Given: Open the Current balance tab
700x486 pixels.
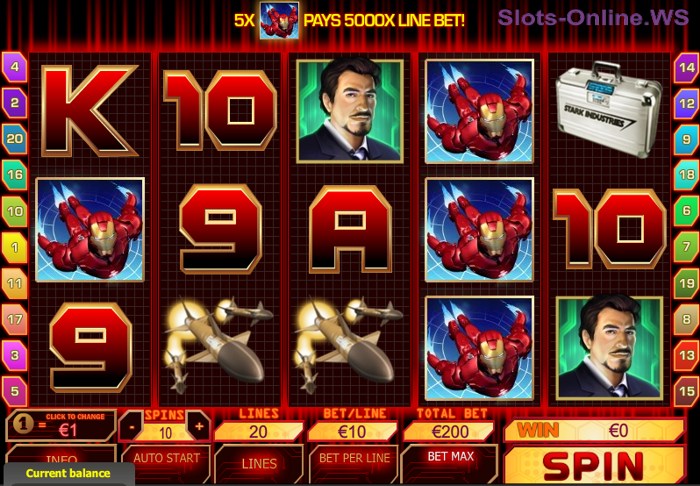Looking at the screenshot, I should 67,474.
